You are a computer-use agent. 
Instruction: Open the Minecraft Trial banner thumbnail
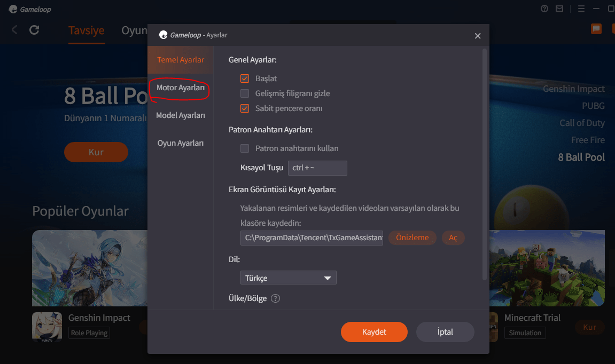point(547,268)
